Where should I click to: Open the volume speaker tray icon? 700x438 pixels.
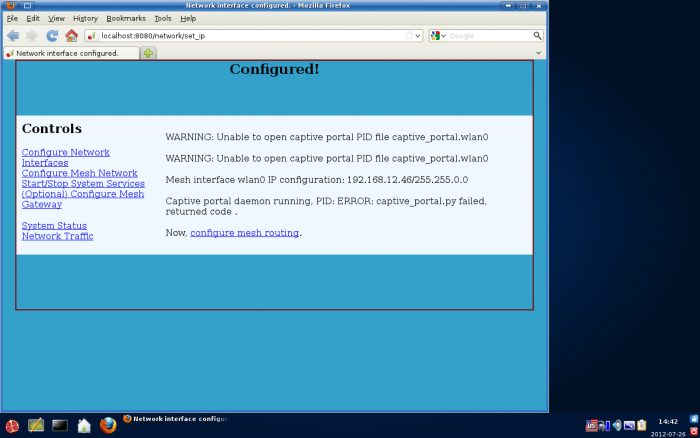tap(617, 425)
